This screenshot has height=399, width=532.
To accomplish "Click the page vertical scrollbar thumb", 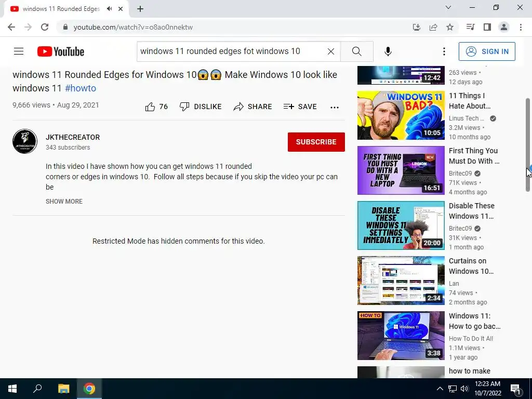I will coord(528,145).
